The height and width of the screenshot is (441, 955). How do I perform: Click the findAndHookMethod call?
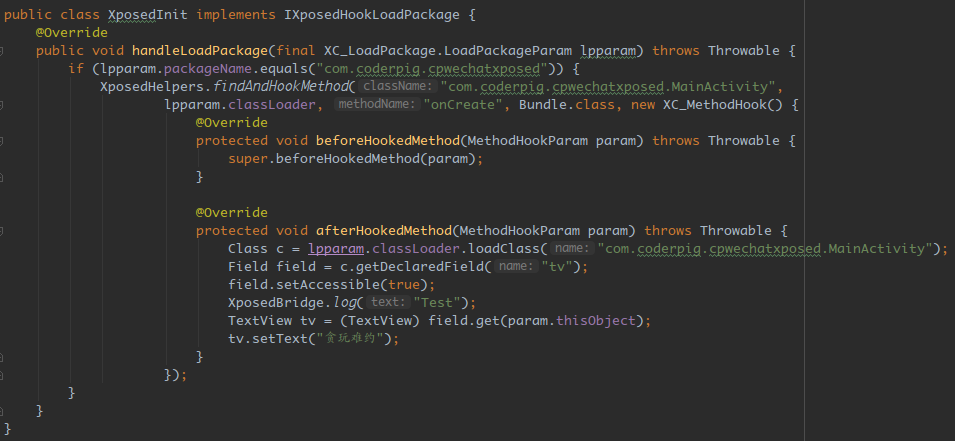(x=280, y=86)
